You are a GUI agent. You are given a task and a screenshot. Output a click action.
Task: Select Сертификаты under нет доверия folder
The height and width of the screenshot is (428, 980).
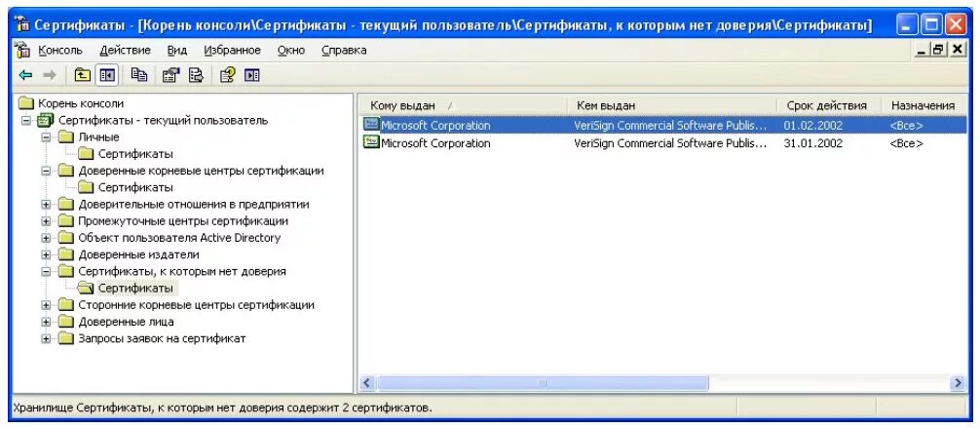point(135,289)
